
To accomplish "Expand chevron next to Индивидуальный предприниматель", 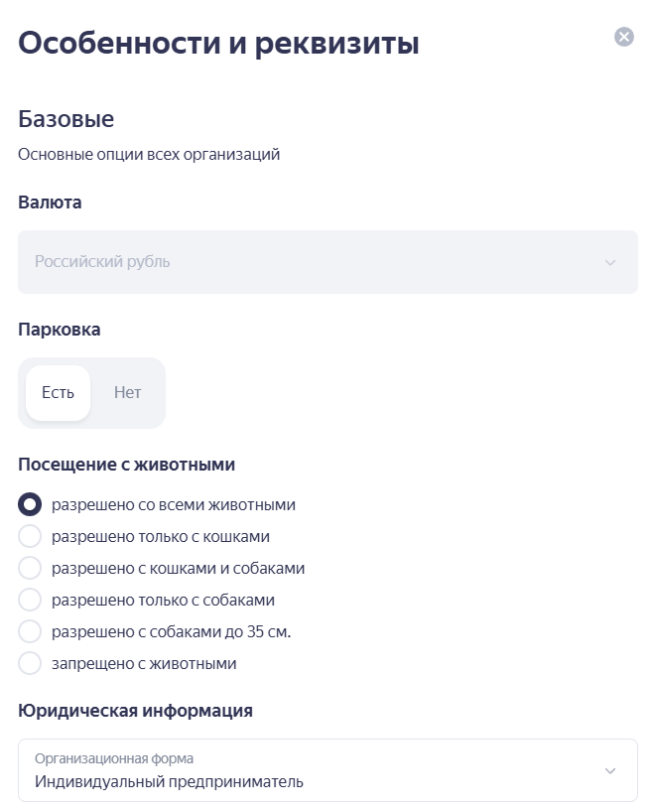I will click(x=610, y=771).
